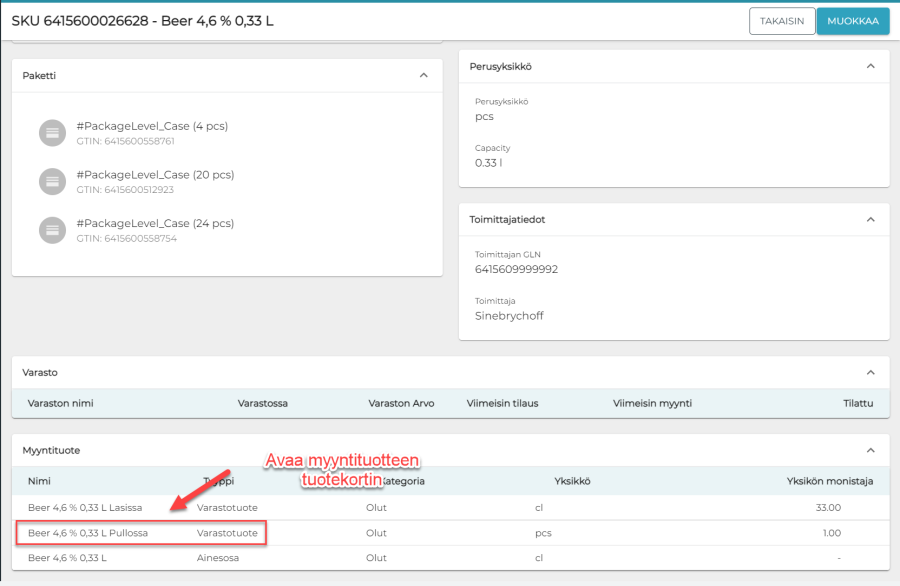The width and height of the screenshot is (900, 586).
Task: Collapse the Perusyksikkö panel
Action: (x=870, y=66)
